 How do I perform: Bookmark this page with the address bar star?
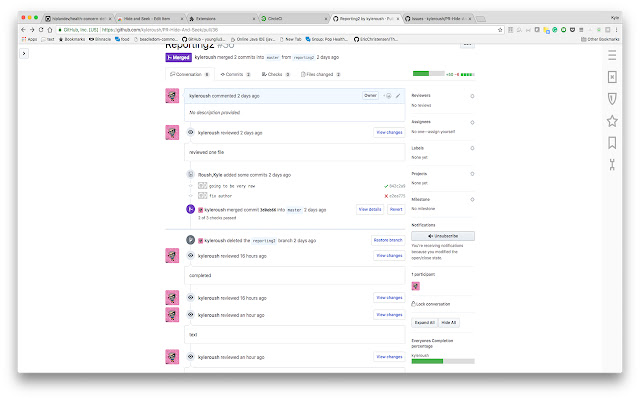coord(500,30)
